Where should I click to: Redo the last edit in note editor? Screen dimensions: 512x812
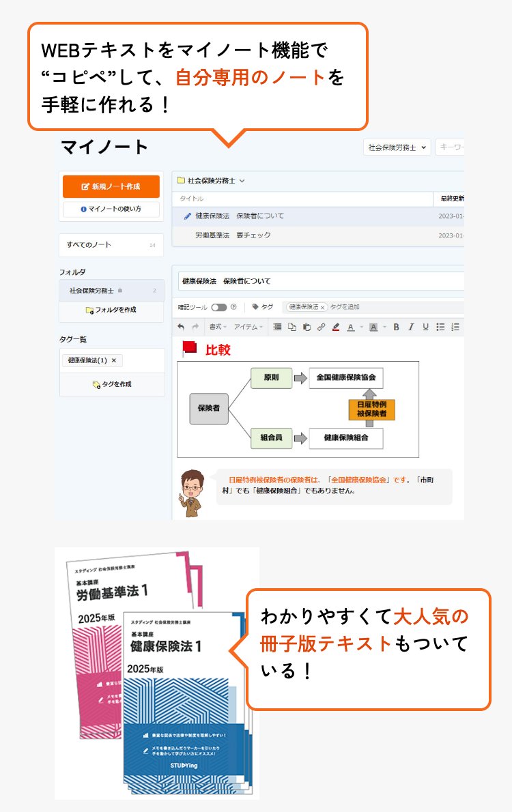pyautogui.click(x=195, y=327)
